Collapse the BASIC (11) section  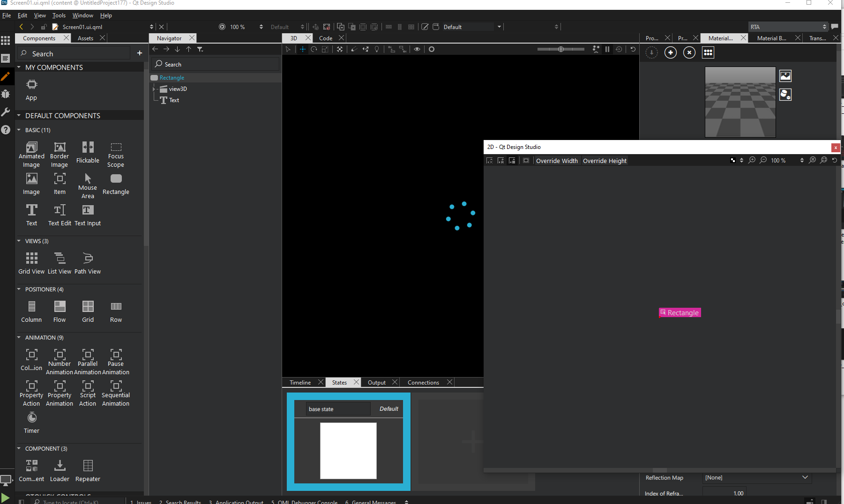coord(19,130)
